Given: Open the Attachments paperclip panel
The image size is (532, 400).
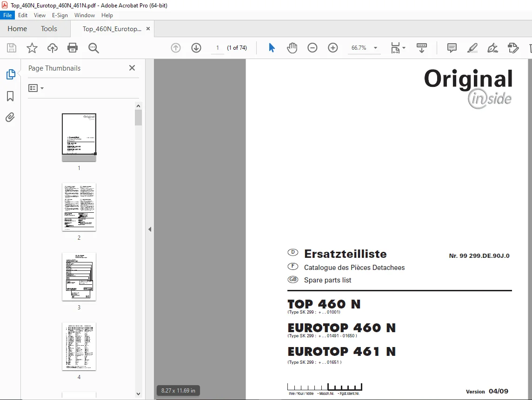Looking at the screenshot, I should (x=10, y=117).
